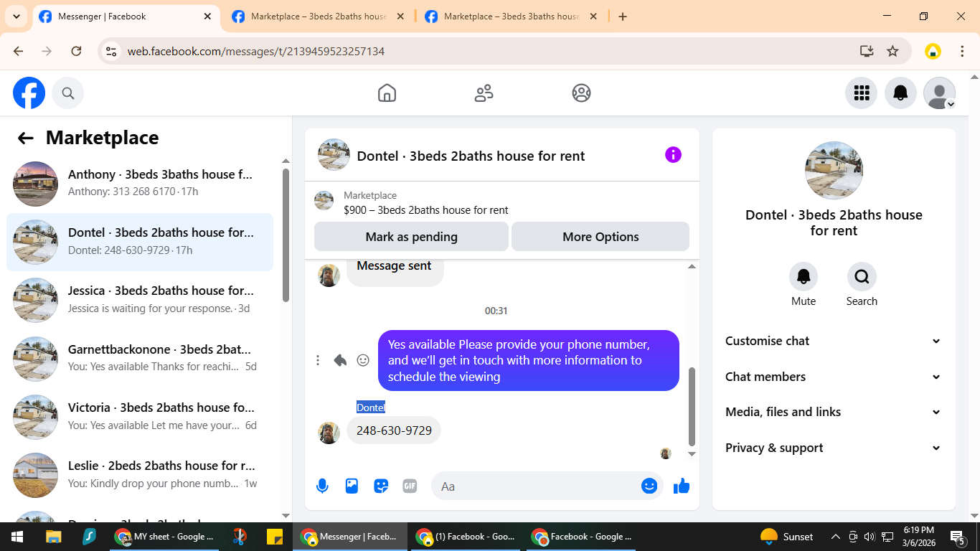Click the message thread scrollbar
This screenshot has height=551, width=980.
click(692, 407)
